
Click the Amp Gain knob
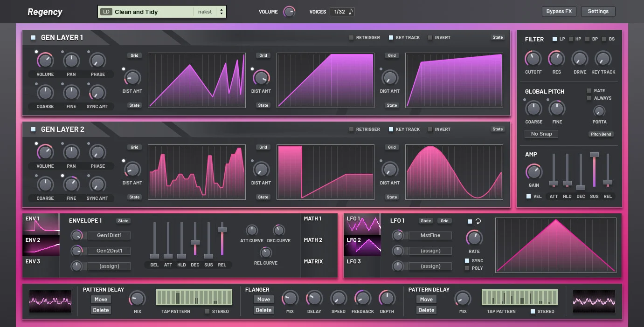533,172
